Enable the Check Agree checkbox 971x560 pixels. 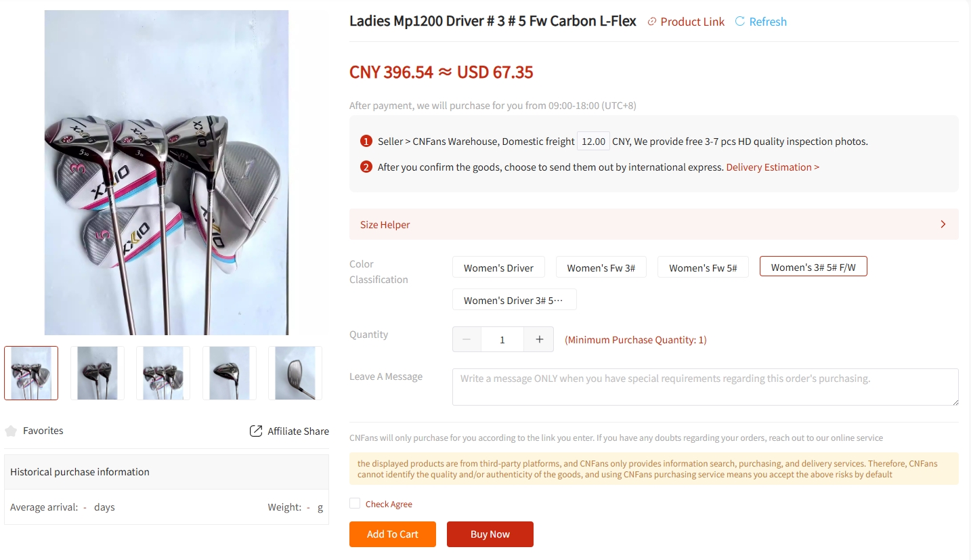click(354, 503)
